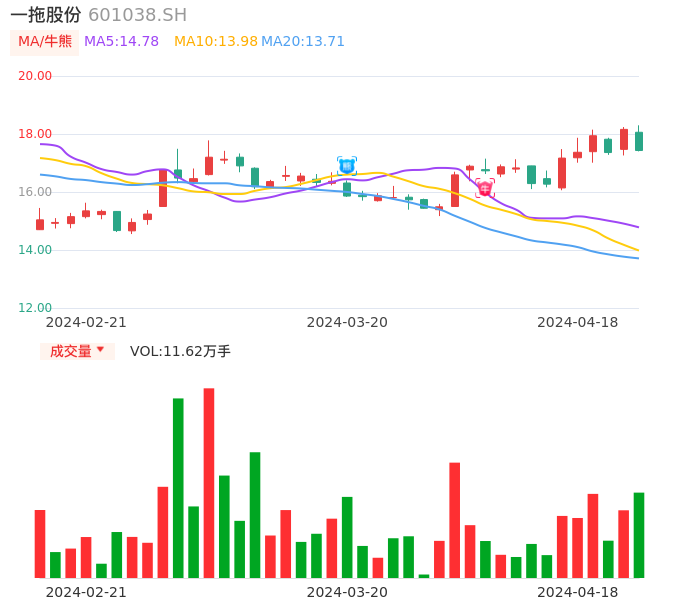Viewport: 686px width, 606px height.
Task: Click the first red volume bar on left
Action: [x=40, y=544]
